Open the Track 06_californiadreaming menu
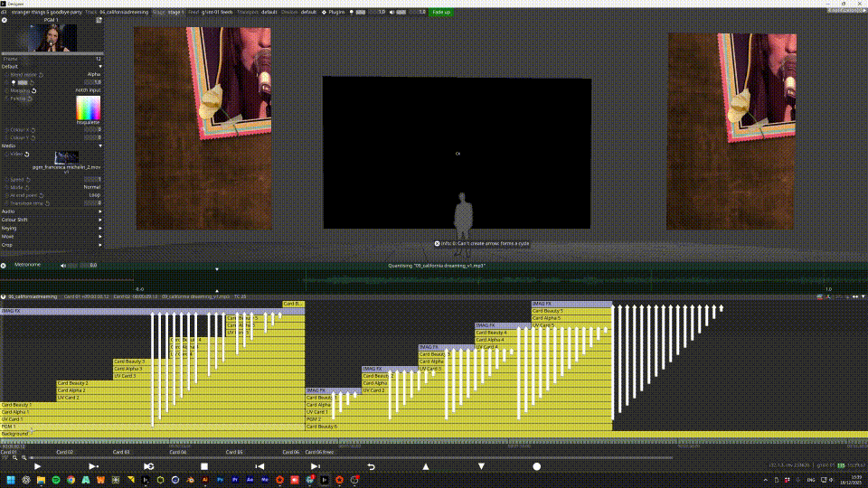The height and width of the screenshot is (488, 868). tap(117, 12)
